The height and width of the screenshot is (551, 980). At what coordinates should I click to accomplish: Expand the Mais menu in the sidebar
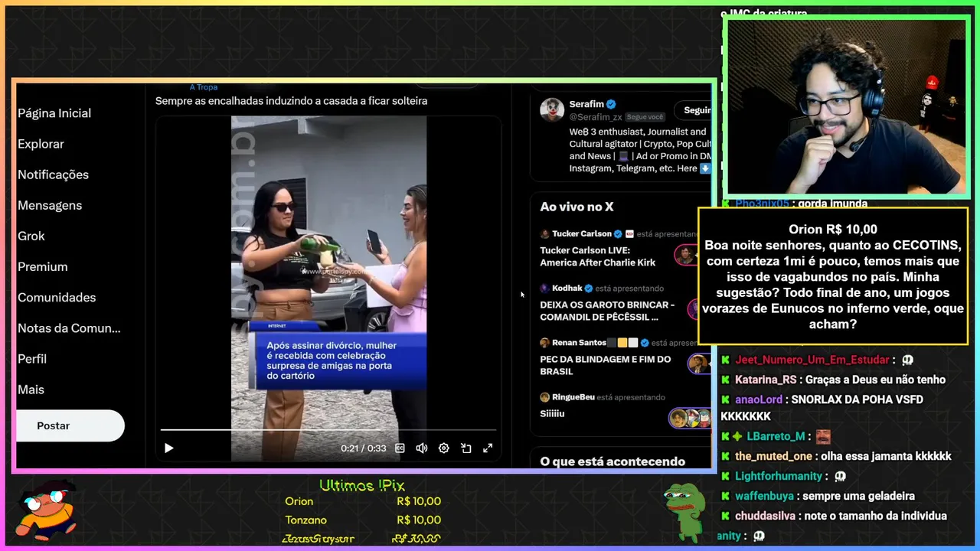[x=31, y=389]
